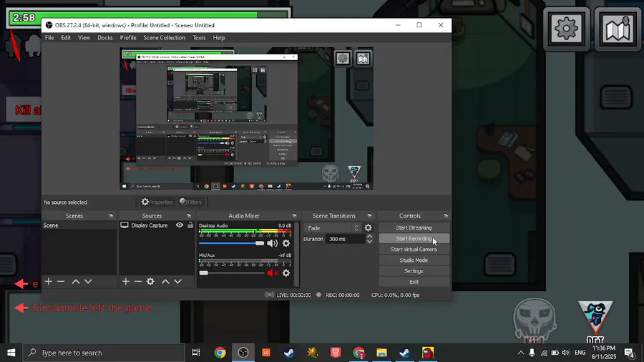Screen dimensions: 644x362
Task: Open Google Chrome from taskbar
Action: (220, 353)
